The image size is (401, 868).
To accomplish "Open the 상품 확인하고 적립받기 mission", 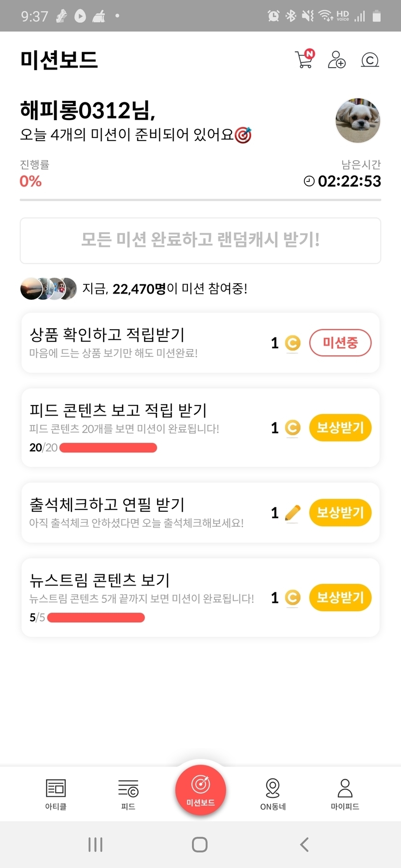I will [x=145, y=342].
